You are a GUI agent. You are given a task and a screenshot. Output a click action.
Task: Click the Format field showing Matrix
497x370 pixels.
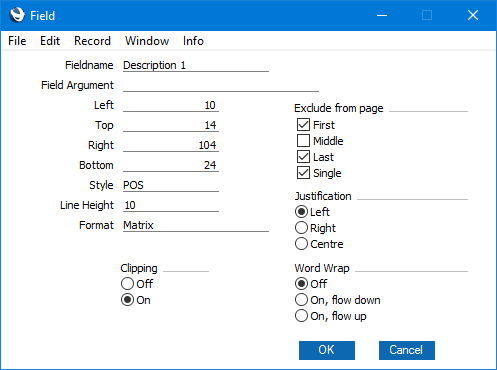coord(196,225)
